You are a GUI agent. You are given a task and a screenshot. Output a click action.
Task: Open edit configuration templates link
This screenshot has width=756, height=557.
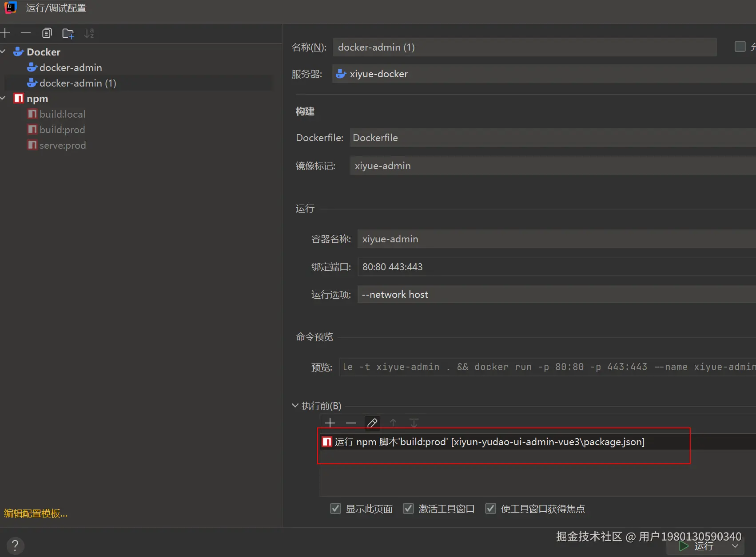(x=36, y=514)
